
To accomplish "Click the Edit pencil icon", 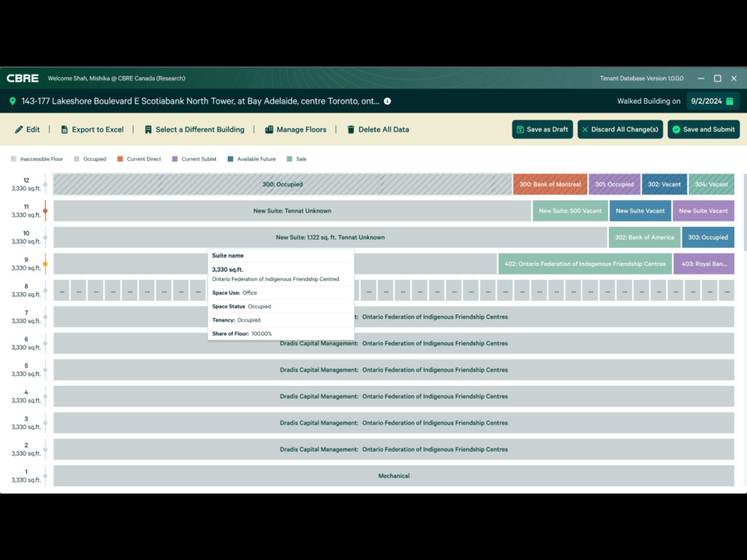I will [19, 129].
